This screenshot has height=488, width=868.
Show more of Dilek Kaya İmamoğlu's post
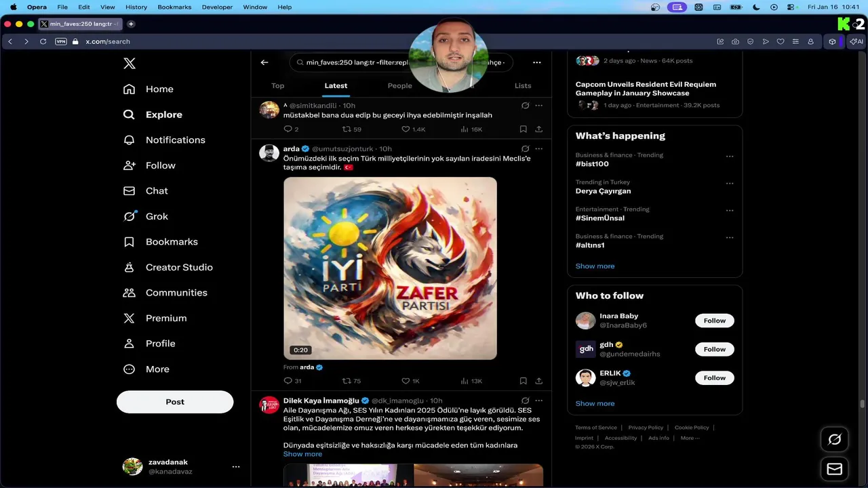coord(302,454)
